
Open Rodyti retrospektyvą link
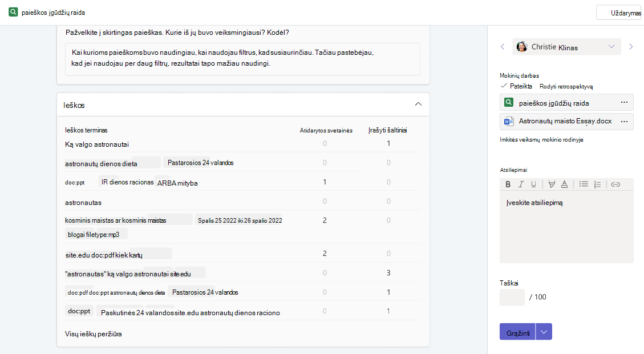coord(566,86)
